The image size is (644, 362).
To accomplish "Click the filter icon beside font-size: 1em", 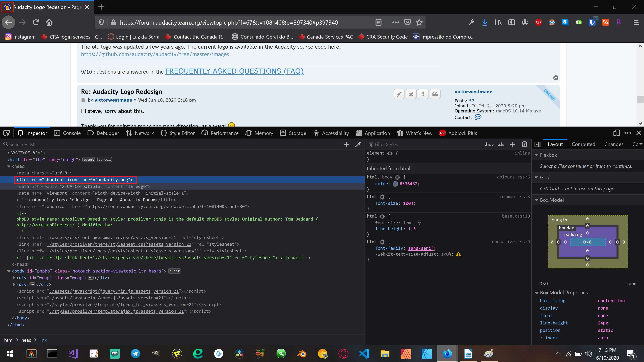I will pyautogui.click(x=419, y=223).
